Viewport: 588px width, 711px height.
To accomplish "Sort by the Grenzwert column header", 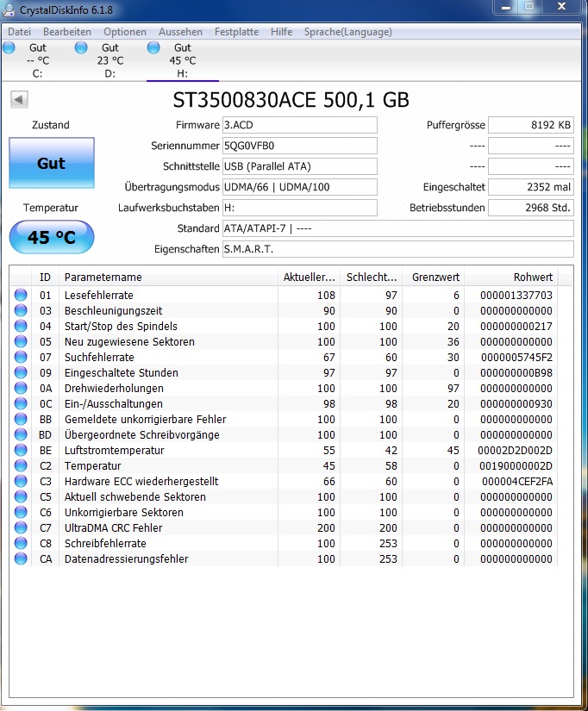I will 434,277.
